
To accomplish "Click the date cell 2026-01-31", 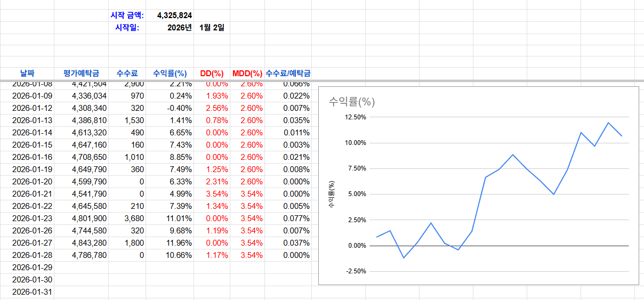I will pos(27,292).
